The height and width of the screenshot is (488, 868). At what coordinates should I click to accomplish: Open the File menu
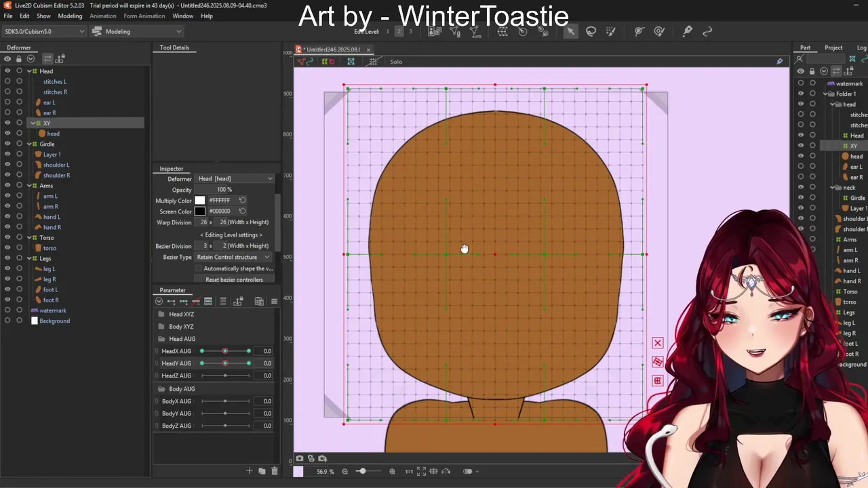tap(8, 16)
